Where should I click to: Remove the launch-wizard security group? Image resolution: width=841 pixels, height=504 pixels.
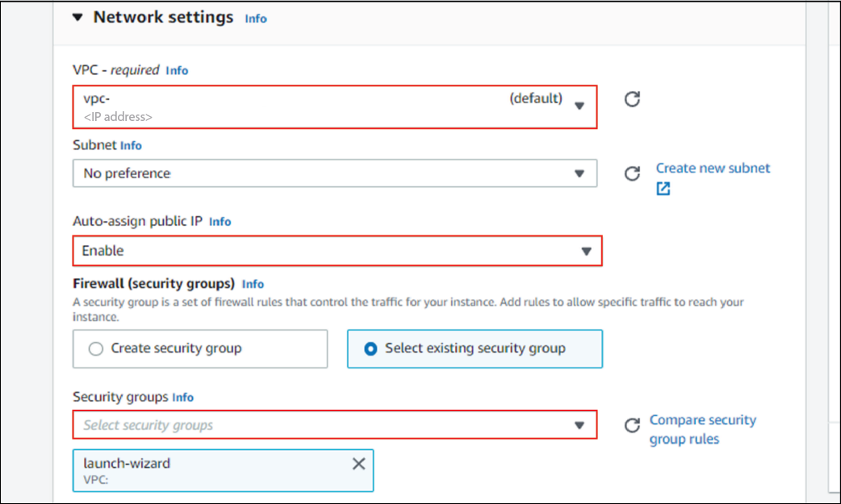point(359,464)
